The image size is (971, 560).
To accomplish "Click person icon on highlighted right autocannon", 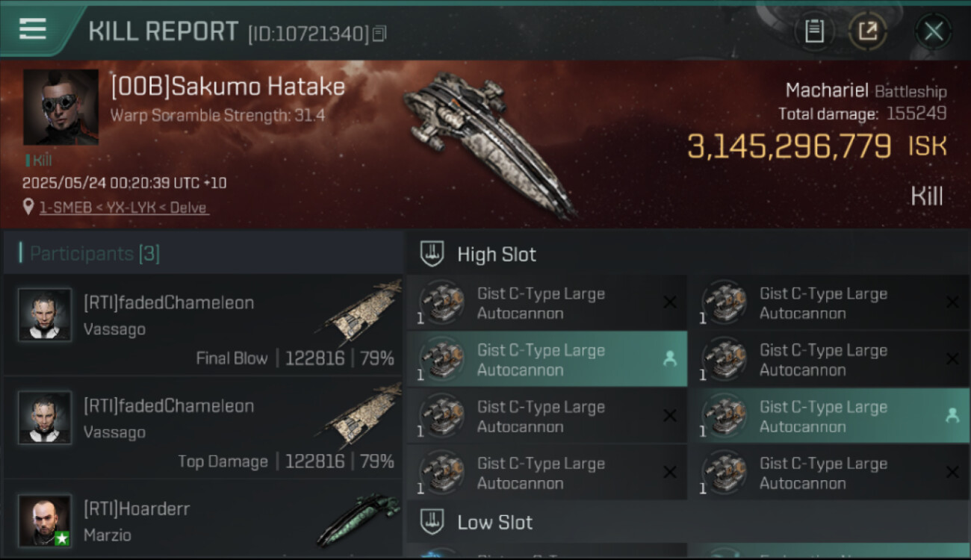I will [952, 416].
